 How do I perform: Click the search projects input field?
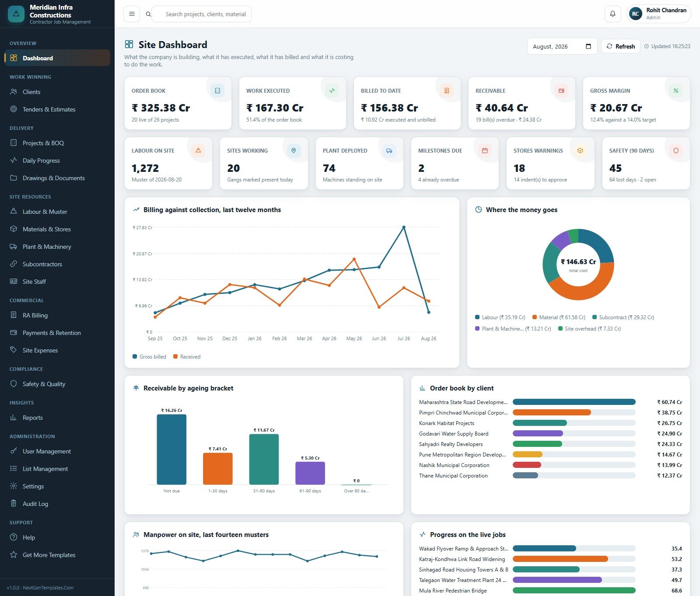pos(204,14)
